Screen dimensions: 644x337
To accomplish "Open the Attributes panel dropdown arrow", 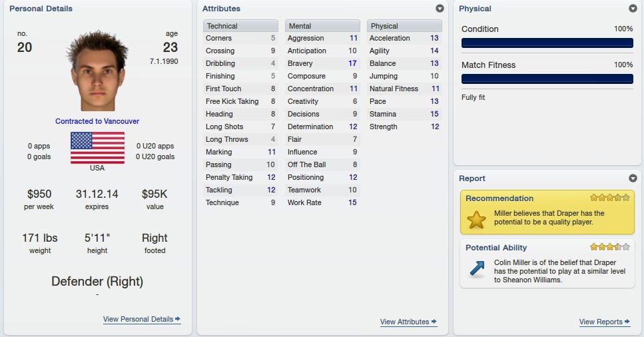I will tap(440, 8).
